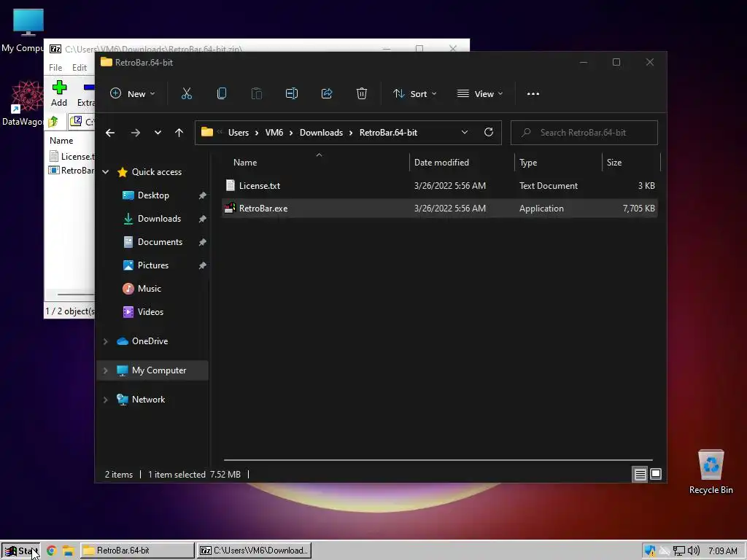This screenshot has width=747, height=560.
Task: Click the License.txt row in 7-Zip window
Action: click(71, 156)
